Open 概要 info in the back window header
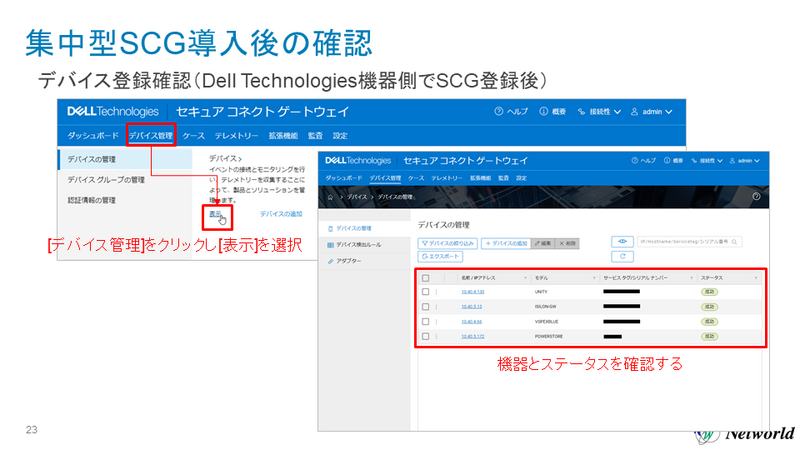800x450 pixels. click(x=553, y=111)
